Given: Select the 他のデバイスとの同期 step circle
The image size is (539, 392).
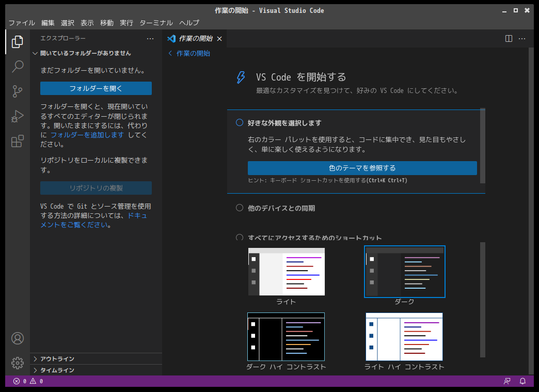Looking at the screenshot, I should click(240, 208).
